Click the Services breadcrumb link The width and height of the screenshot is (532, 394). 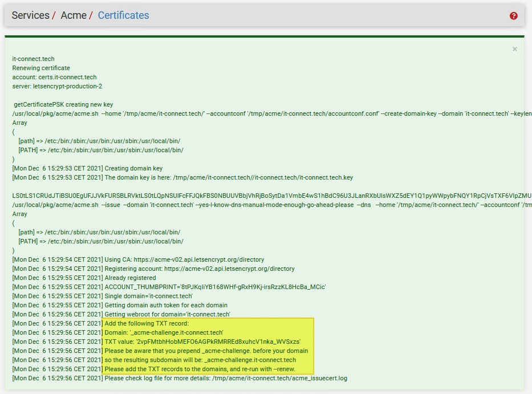point(30,15)
